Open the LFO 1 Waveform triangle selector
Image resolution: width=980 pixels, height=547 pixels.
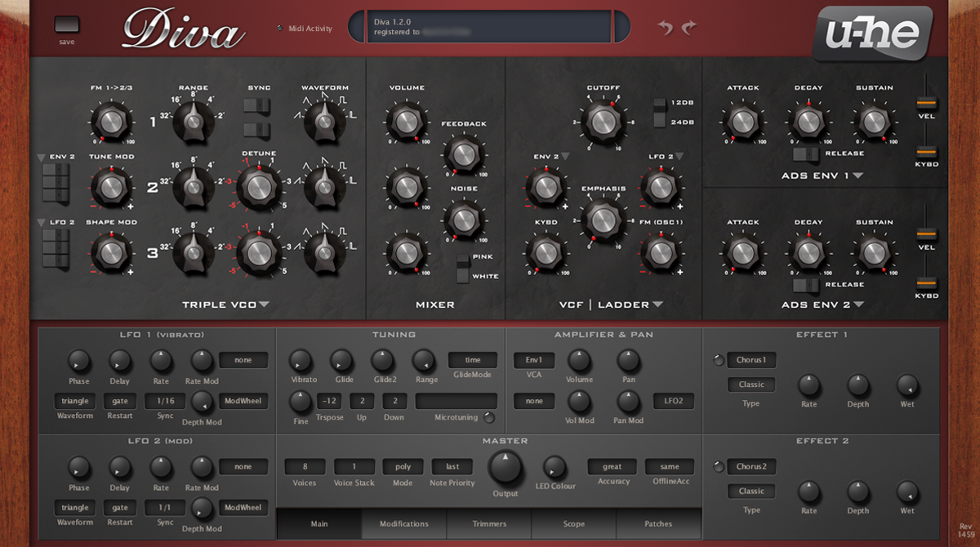(x=75, y=401)
